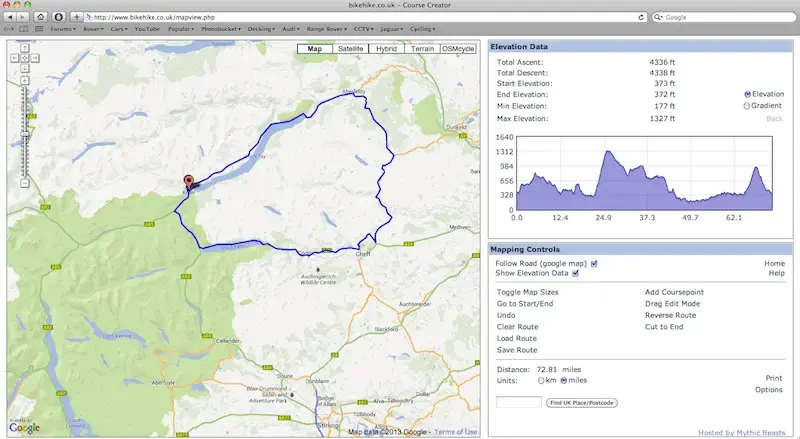The image size is (800, 439).
Task: Go forward with Safari's forward arrow
Action: [22, 17]
